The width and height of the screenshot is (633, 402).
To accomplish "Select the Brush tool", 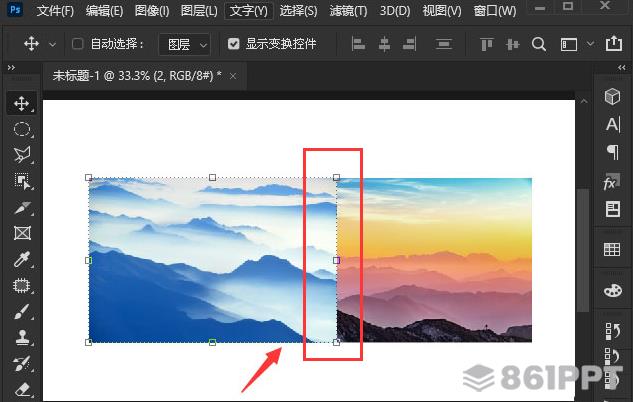I will 22,311.
